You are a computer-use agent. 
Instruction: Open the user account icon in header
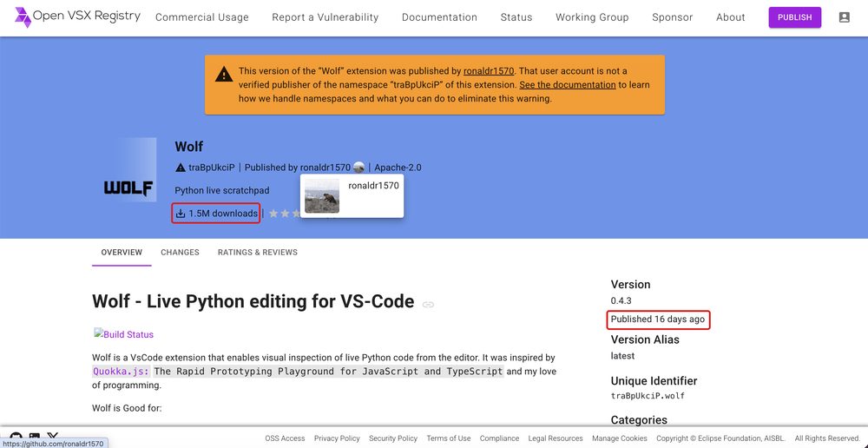point(845,17)
